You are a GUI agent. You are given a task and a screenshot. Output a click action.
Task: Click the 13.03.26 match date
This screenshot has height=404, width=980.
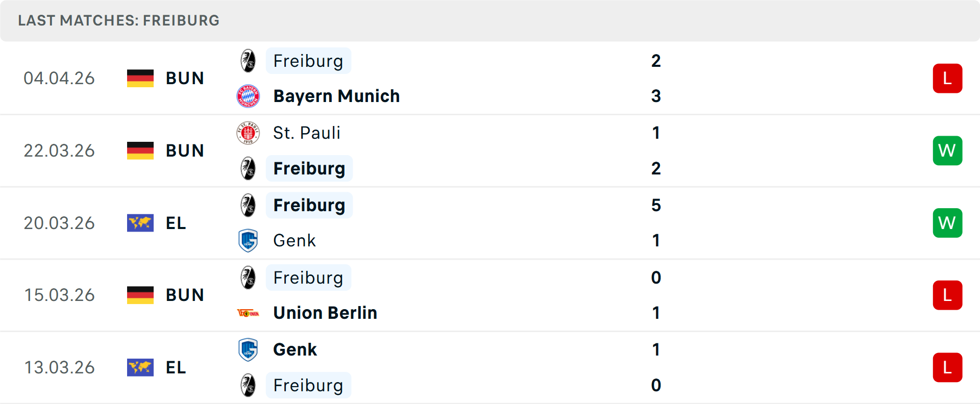[x=60, y=367]
